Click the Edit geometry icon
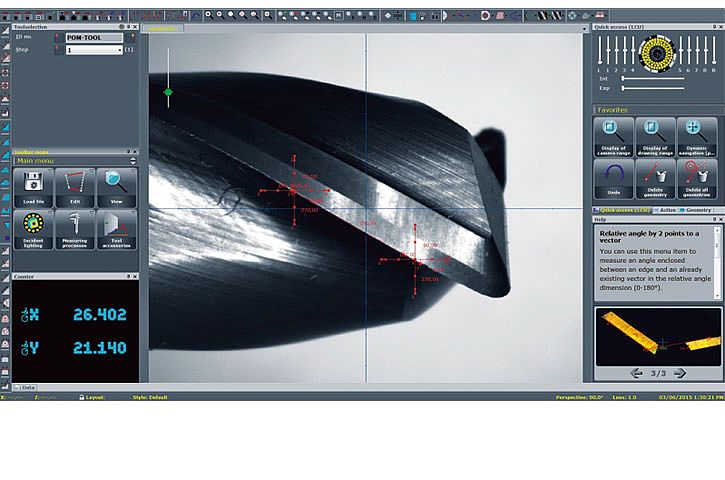This screenshot has height=480, width=725. [x=75, y=187]
